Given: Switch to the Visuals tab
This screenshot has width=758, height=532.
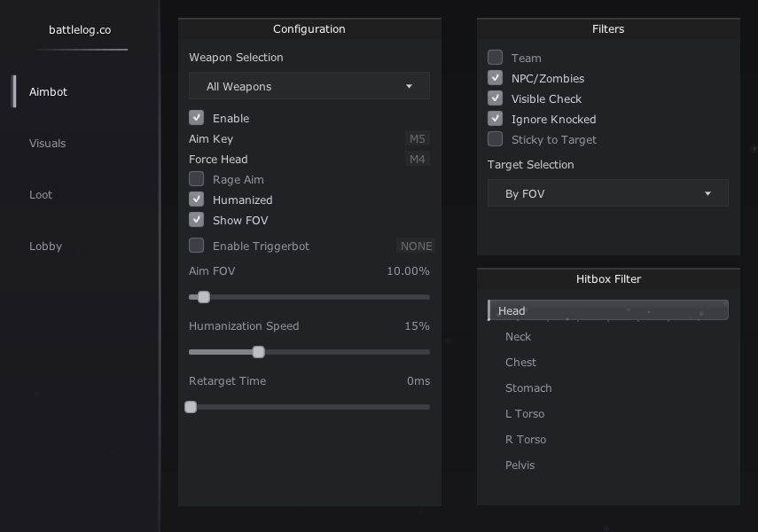Looking at the screenshot, I should pyautogui.click(x=47, y=143).
